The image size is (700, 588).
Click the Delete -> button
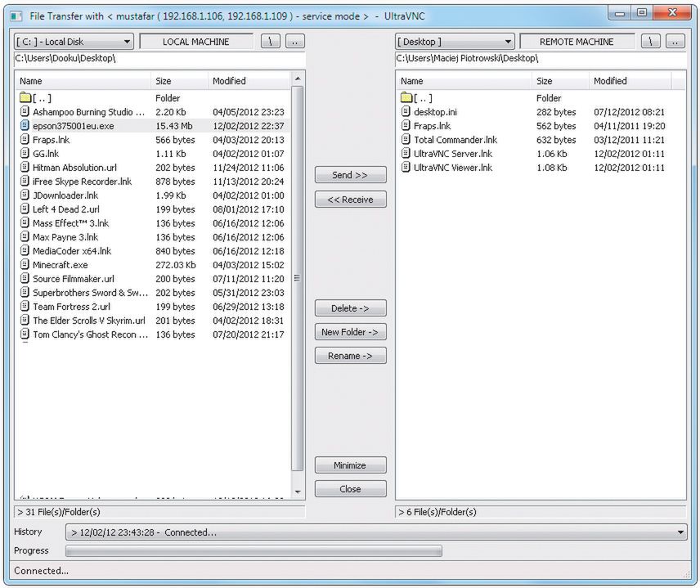[351, 308]
